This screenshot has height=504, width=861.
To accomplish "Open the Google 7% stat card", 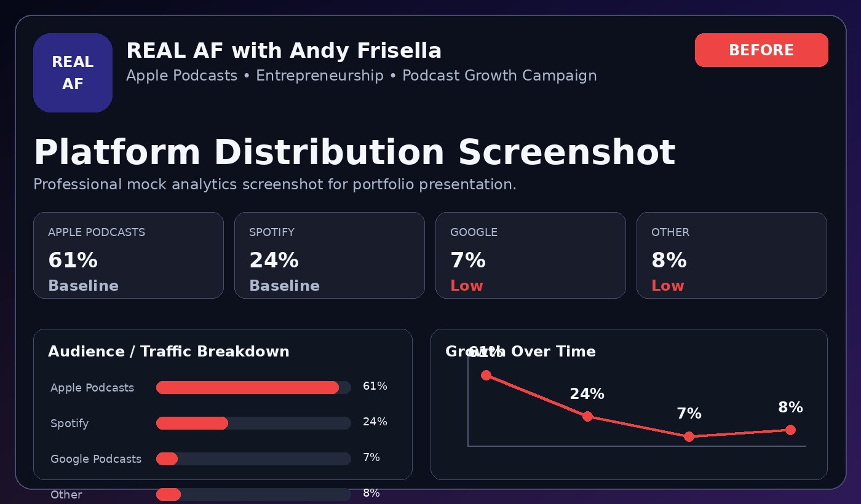I will pos(531,255).
